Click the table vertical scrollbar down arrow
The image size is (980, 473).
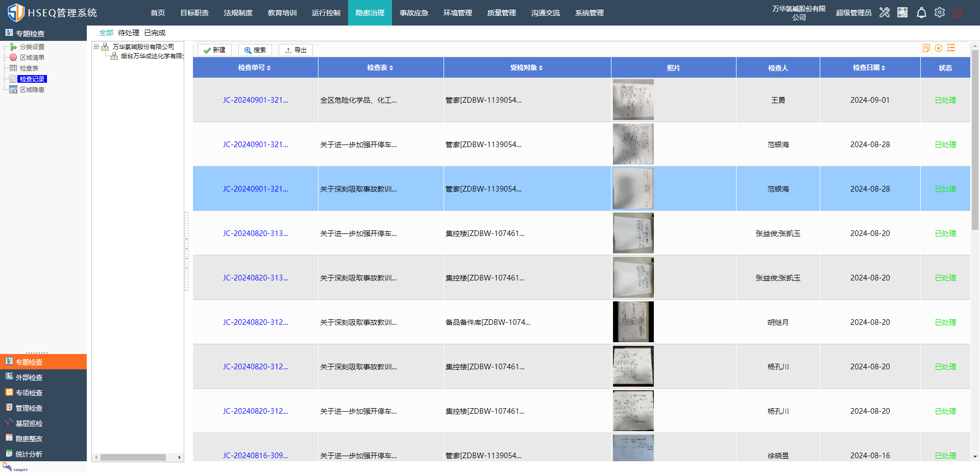coord(975,457)
